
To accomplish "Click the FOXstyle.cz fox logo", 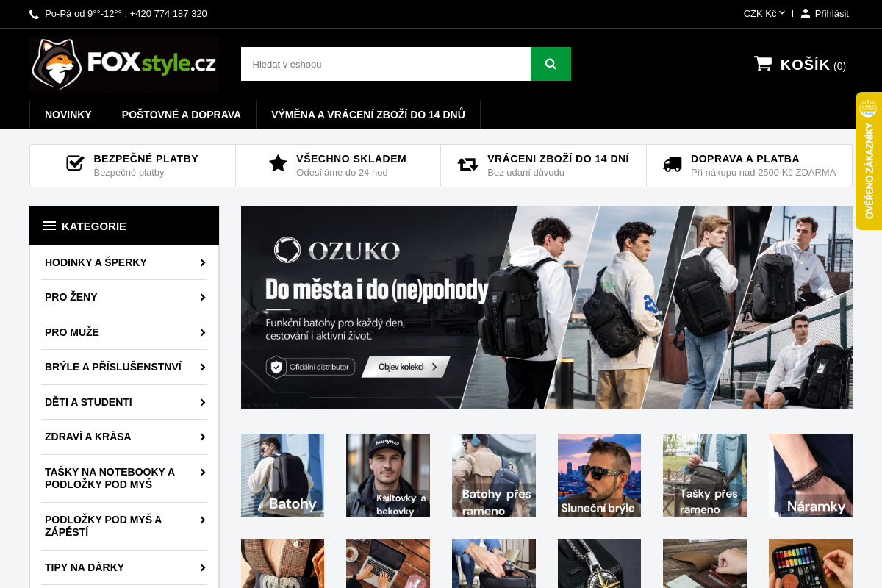I will (x=124, y=65).
